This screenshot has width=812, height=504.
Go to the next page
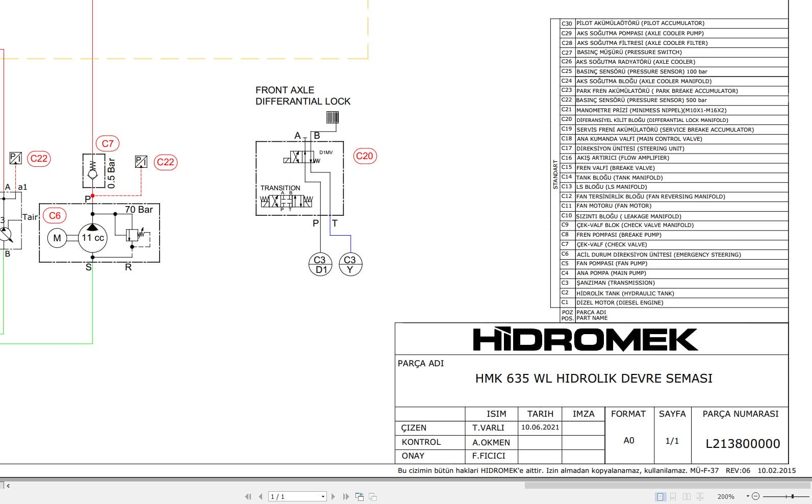pos(333,496)
